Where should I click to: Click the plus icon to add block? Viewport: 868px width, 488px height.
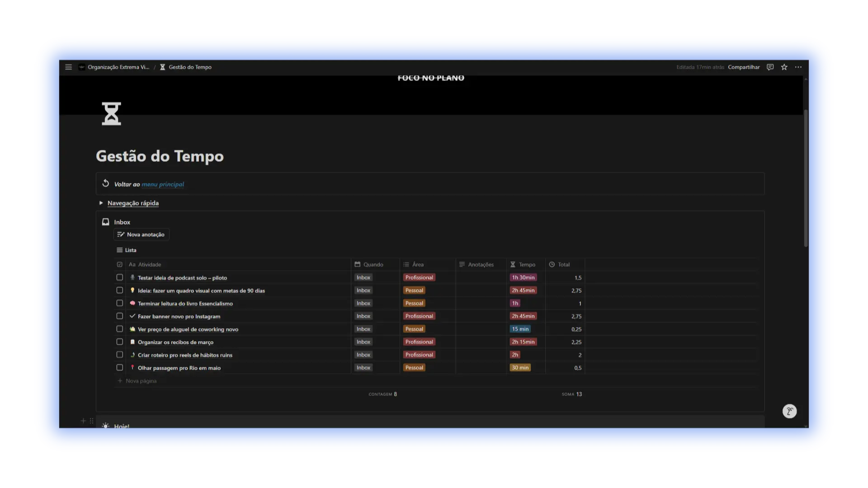pyautogui.click(x=83, y=421)
